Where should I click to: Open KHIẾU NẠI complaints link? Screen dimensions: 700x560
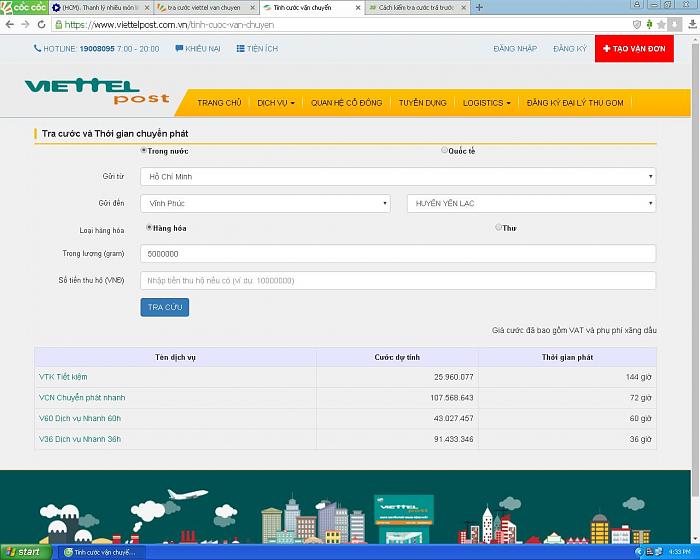pos(198,49)
